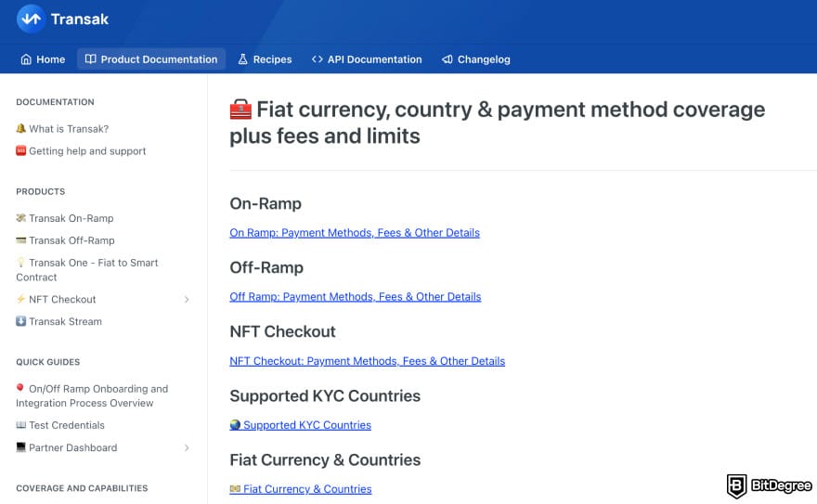This screenshot has width=817, height=504.
Task: Click the down-arrow icon beside Transak Stream
Action: click(x=20, y=321)
